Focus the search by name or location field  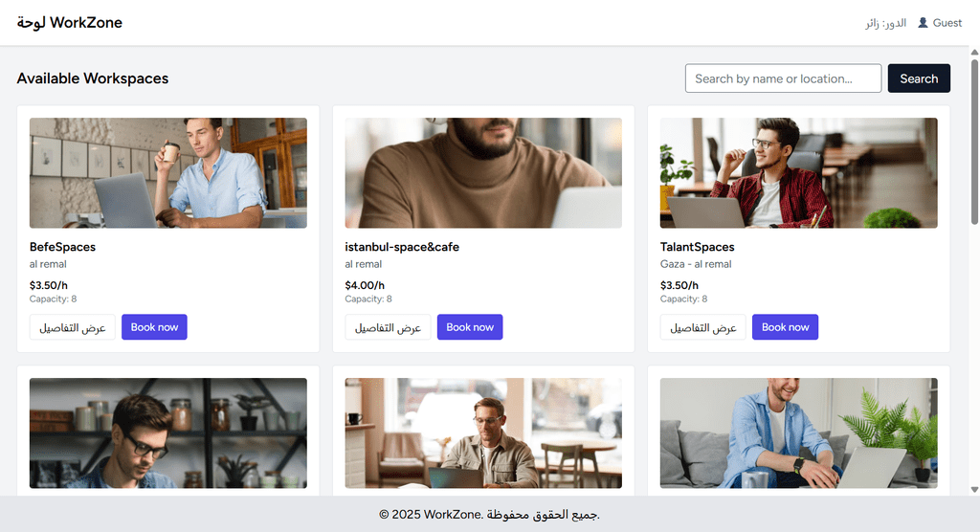[783, 78]
